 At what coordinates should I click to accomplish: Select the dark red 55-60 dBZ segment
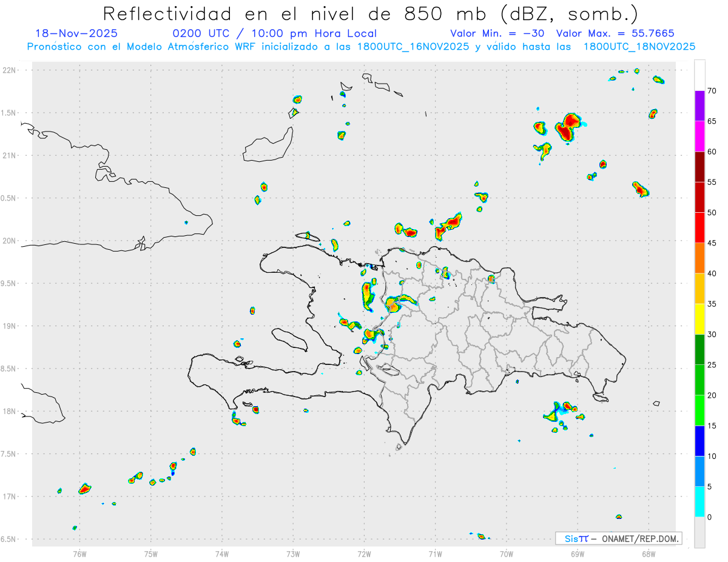[x=699, y=167]
